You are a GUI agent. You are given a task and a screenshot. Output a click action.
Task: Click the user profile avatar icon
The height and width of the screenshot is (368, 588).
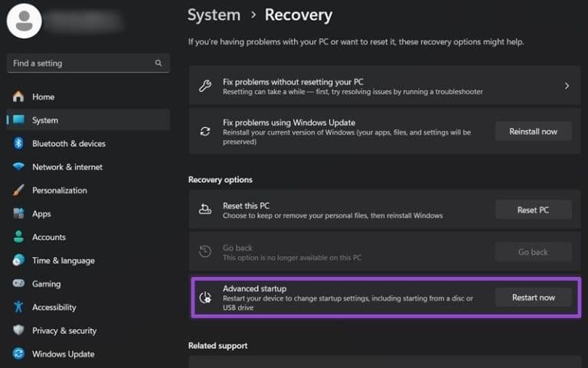tap(24, 21)
